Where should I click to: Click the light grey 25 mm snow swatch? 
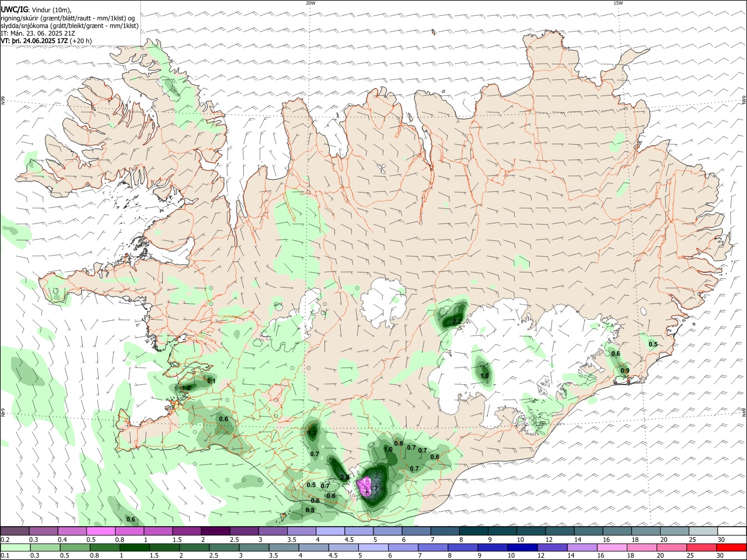[703, 531]
